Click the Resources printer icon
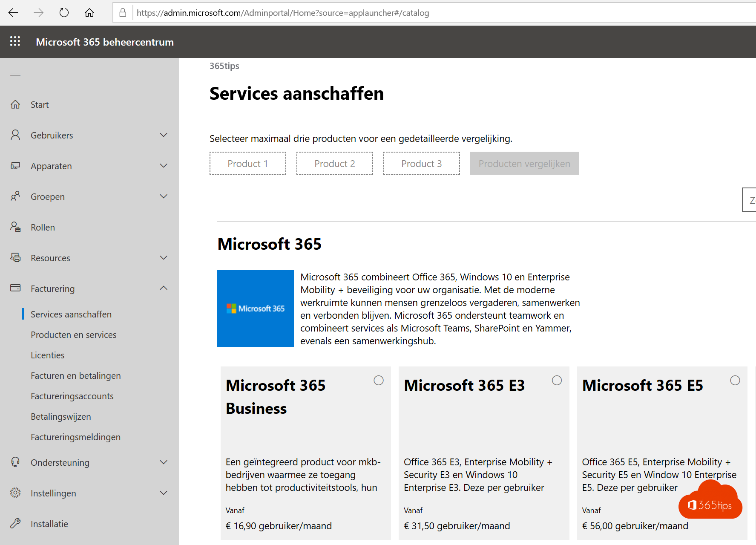756x545 pixels. (15, 258)
